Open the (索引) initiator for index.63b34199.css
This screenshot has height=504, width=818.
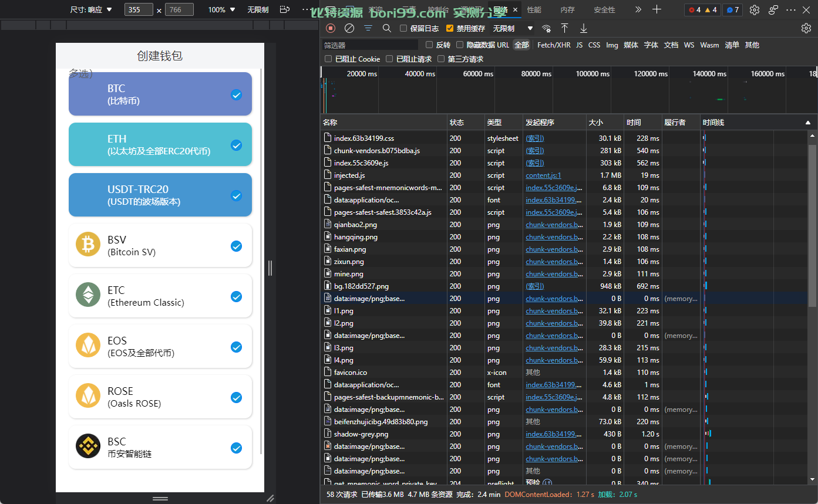[x=534, y=138]
